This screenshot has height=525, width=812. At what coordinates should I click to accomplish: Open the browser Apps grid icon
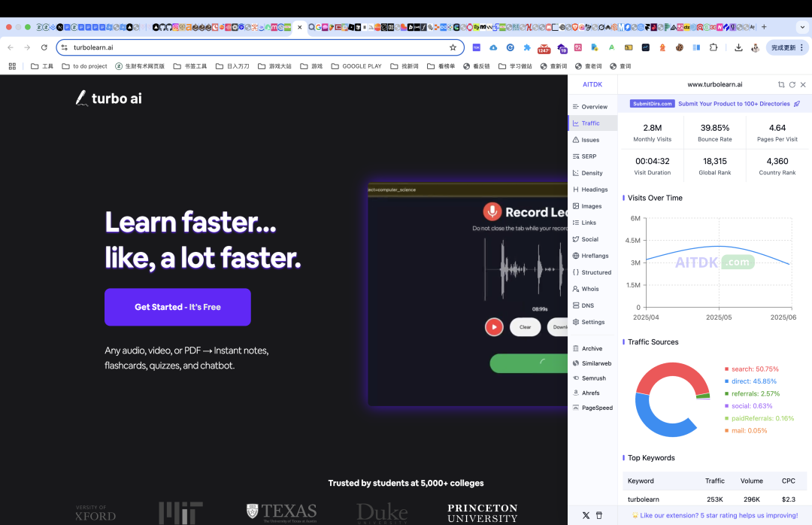(x=13, y=66)
